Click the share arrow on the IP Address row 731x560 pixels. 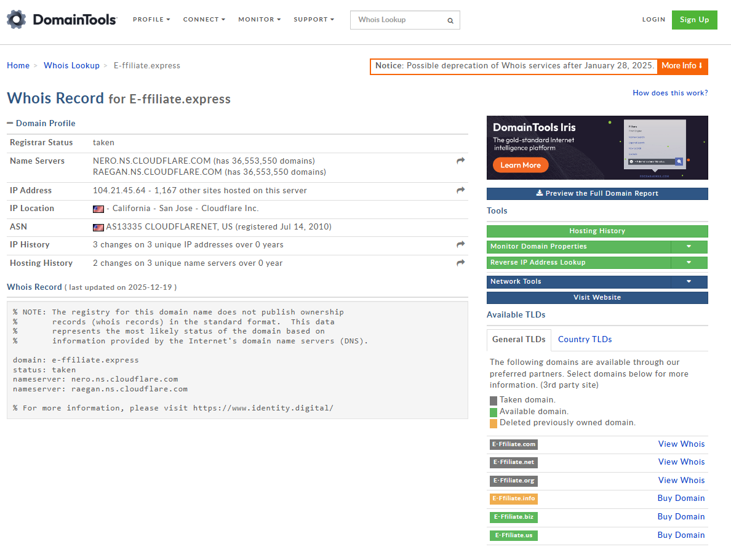460,190
